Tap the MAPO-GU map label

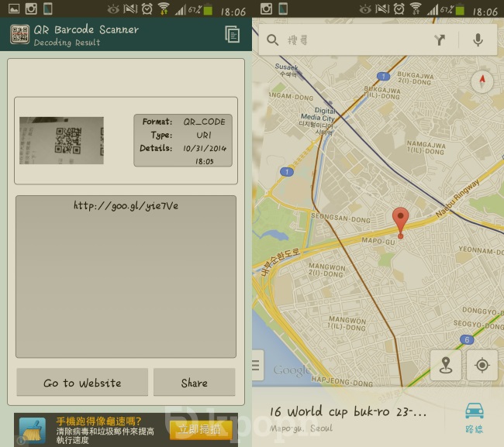(x=378, y=241)
